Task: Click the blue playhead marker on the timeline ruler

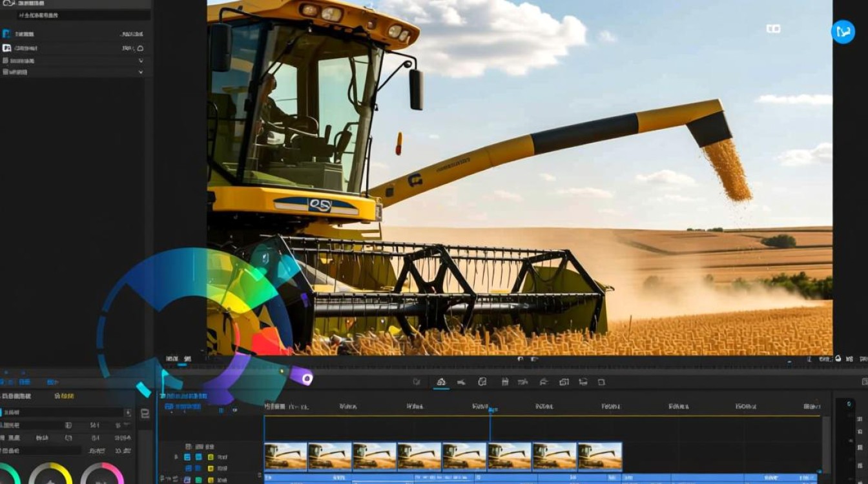Action: click(490, 409)
